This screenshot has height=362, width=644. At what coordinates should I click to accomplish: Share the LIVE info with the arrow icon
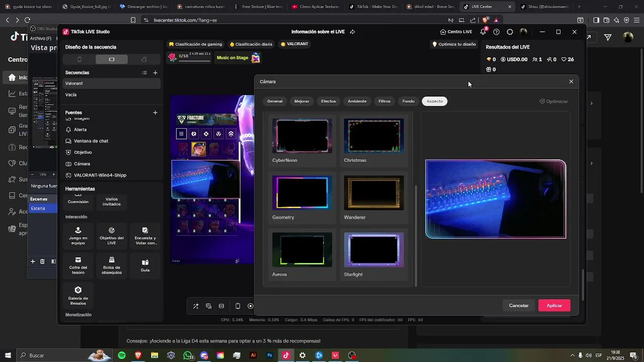352,32
